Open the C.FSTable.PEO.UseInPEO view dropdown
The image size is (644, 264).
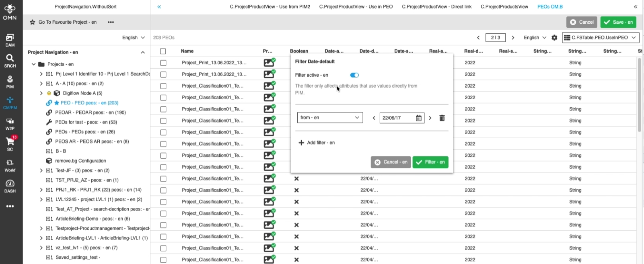(x=601, y=38)
